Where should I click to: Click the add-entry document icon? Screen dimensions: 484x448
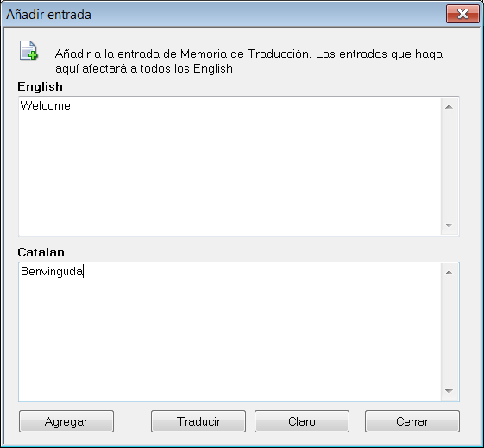[x=28, y=50]
